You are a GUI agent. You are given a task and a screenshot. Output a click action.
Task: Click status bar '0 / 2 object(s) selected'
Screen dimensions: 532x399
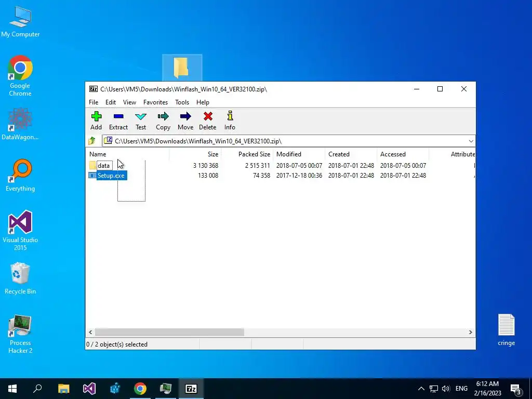point(117,344)
